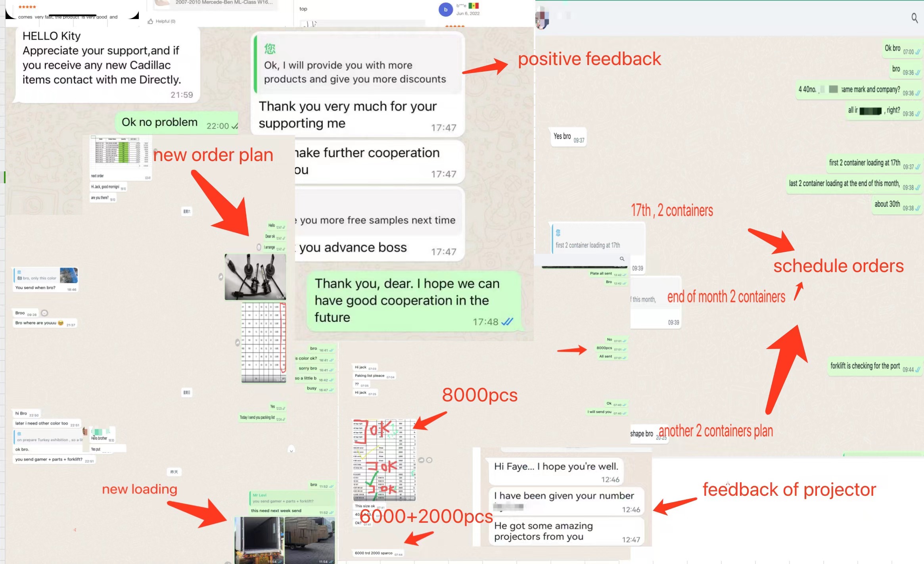The width and height of the screenshot is (924, 564).
Task: Open the open shipping container photo
Action: 259,539
